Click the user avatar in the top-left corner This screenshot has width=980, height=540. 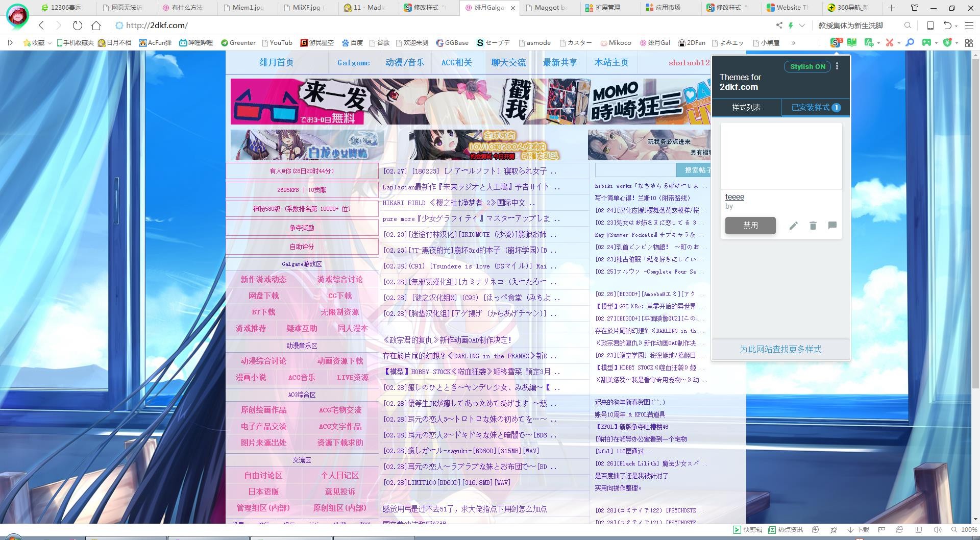[17, 16]
